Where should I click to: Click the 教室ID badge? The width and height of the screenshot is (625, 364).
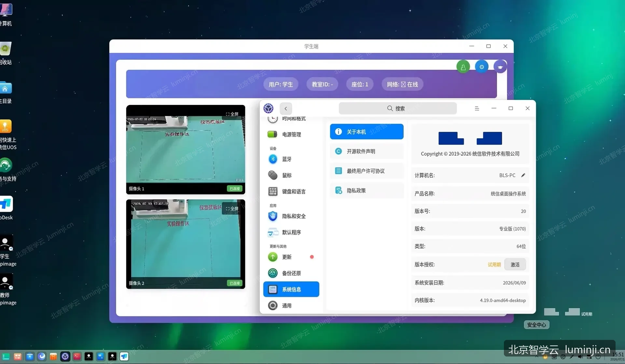click(322, 84)
